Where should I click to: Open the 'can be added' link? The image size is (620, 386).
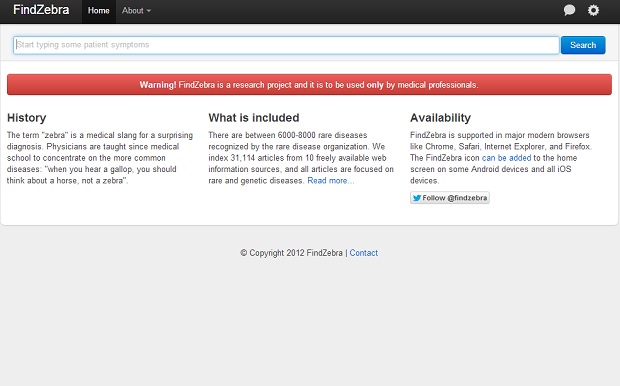pos(506,158)
